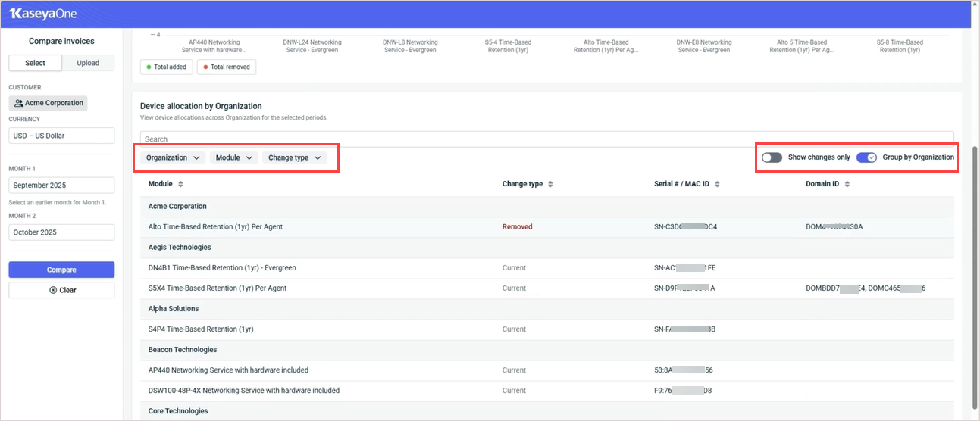Image resolution: width=980 pixels, height=421 pixels.
Task: Click the Total removed red legend marker
Action: click(x=205, y=67)
